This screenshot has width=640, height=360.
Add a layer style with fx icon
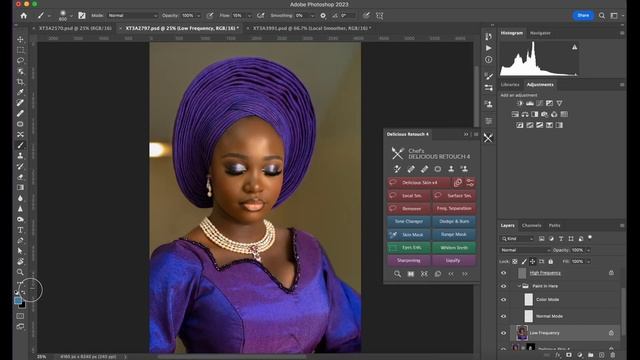point(558,355)
